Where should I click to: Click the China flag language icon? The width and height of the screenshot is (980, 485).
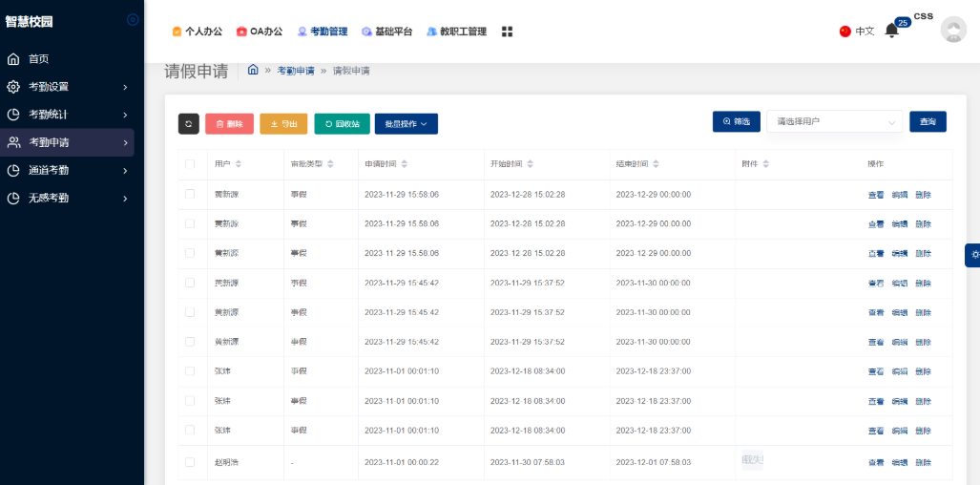point(845,32)
